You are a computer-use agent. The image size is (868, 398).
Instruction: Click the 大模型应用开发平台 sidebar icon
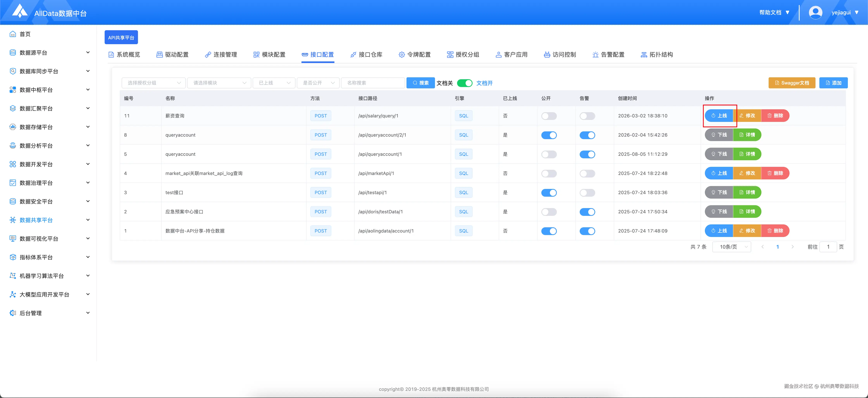(x=13, y=294)
